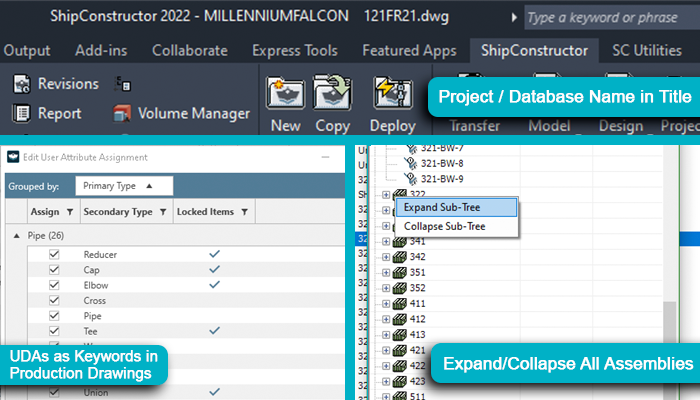Click the tree view vertical scrollbar thumb
This screenshot has height=400, width=700.
click(669, 322)
